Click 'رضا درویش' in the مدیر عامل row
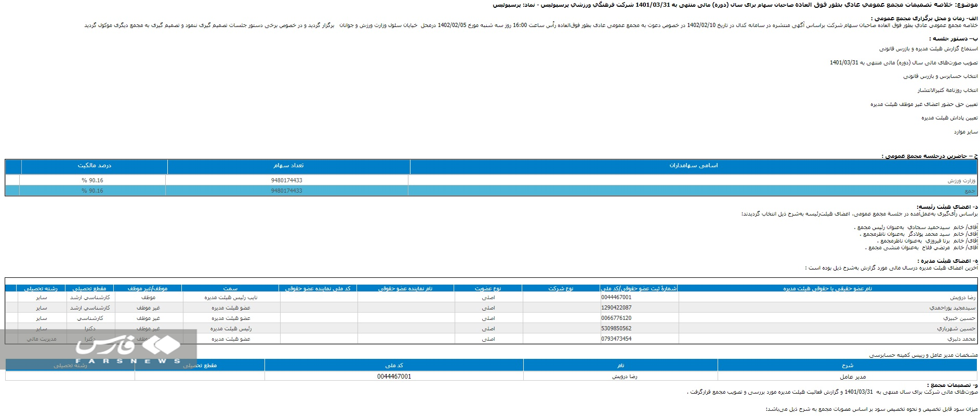 click(x=624, y=377)
